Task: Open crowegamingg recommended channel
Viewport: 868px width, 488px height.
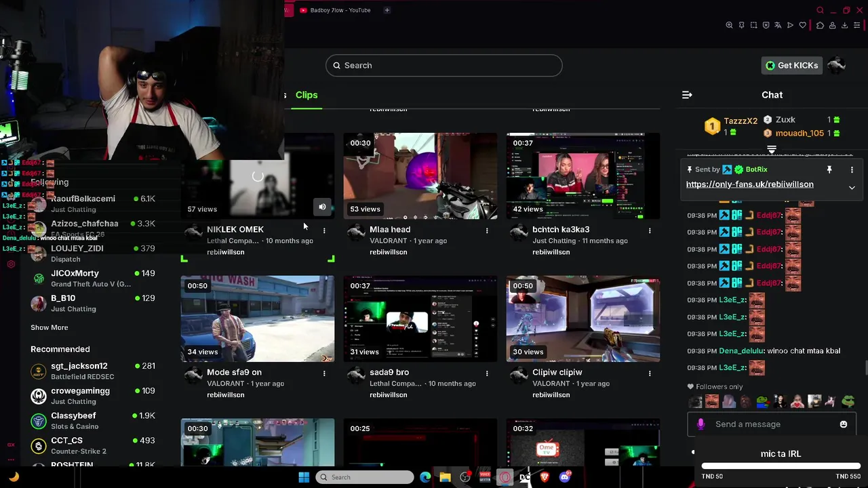Action: click(93, 396)
